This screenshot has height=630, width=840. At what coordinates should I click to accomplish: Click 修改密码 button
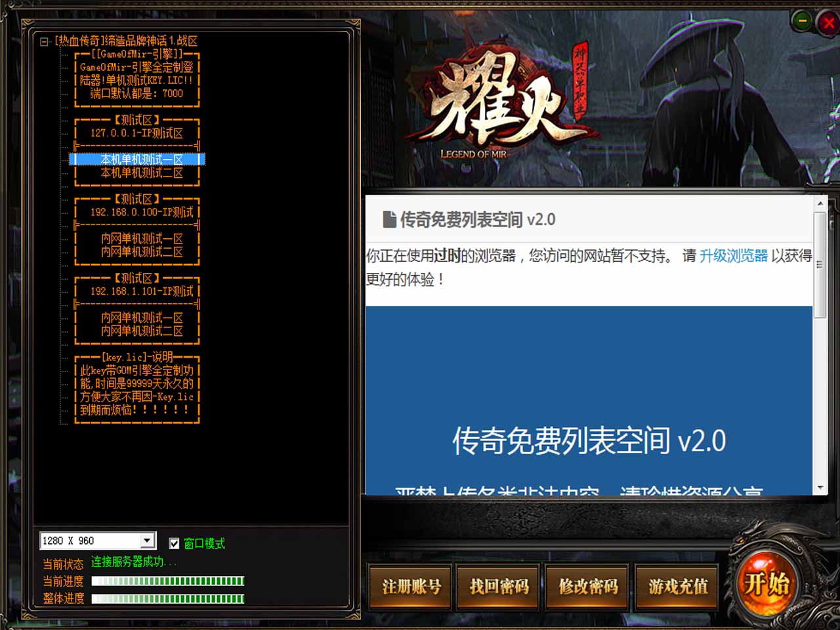tap(589, 586)
